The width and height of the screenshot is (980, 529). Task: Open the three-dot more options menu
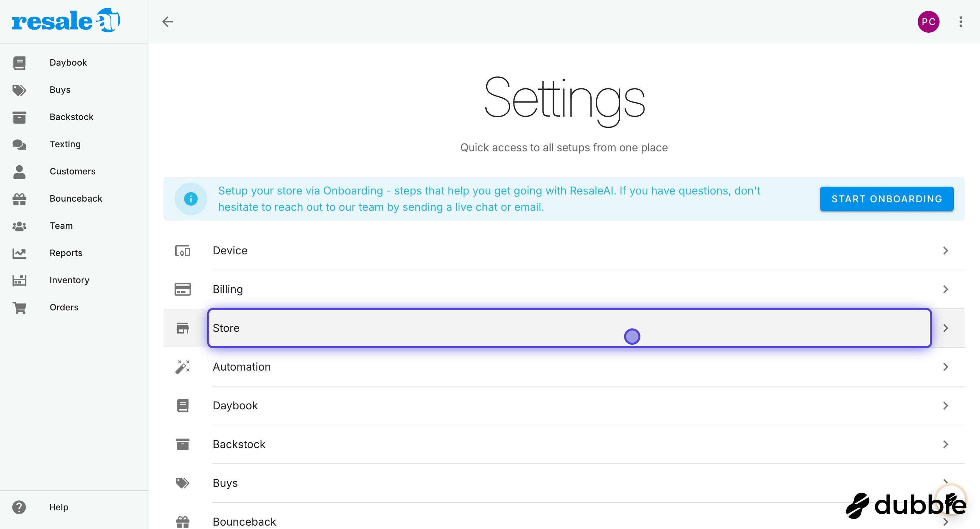961,22
